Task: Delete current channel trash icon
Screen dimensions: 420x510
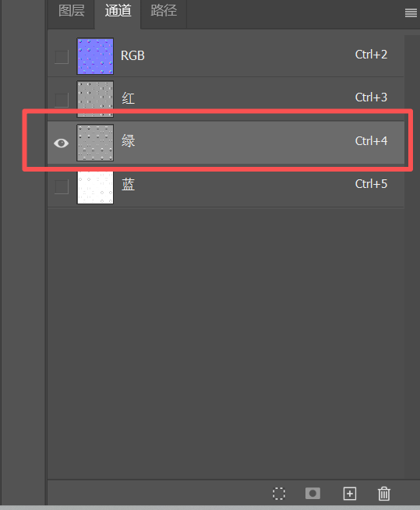Action: [x=384, y=494]
